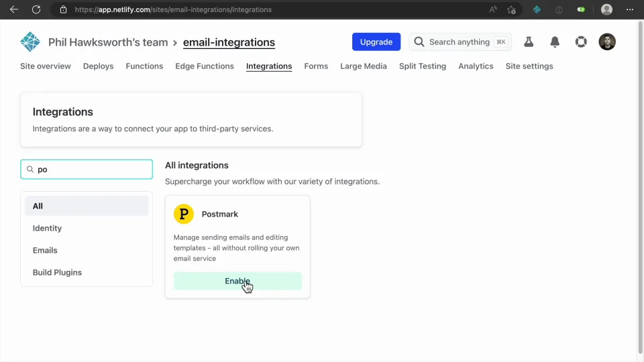Go to Site overview tab
This screenshot has height=362, width=644.
click(46, 66)
